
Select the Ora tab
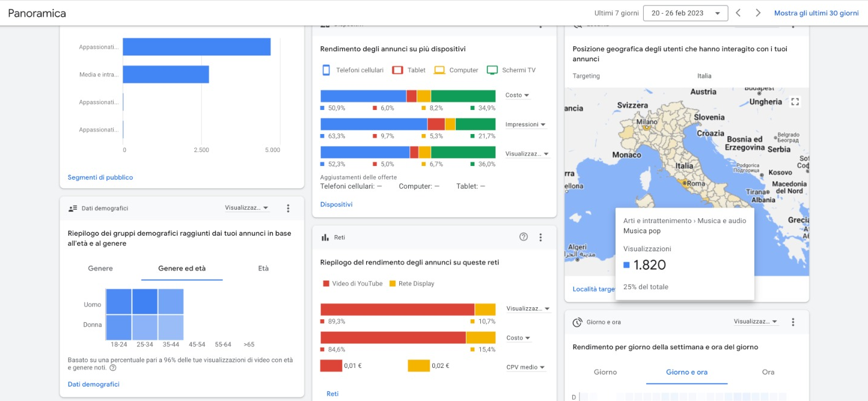click(x=768, y=372)
